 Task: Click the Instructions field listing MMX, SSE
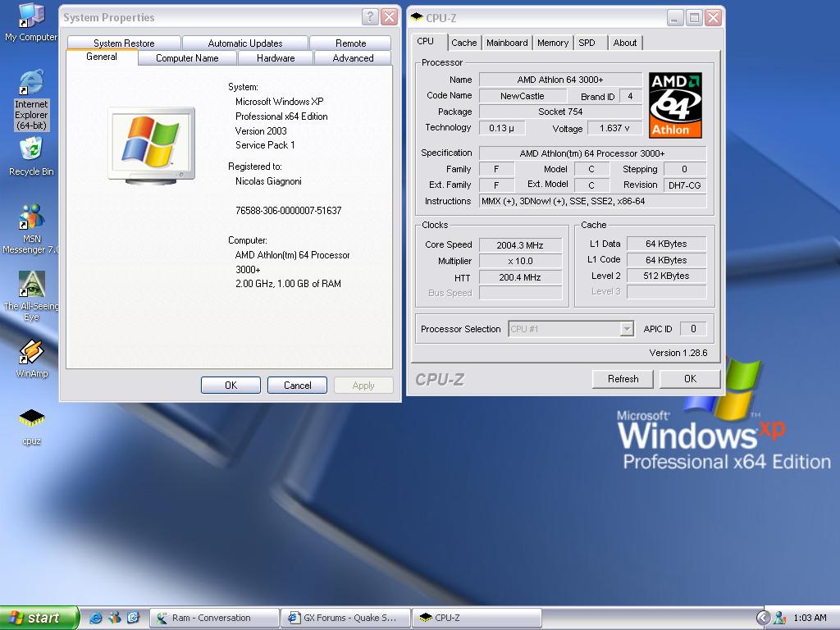point(592,202)
